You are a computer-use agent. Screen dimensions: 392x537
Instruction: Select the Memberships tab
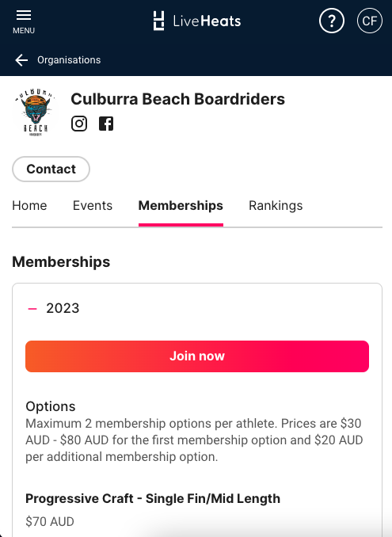coord(181,205)
